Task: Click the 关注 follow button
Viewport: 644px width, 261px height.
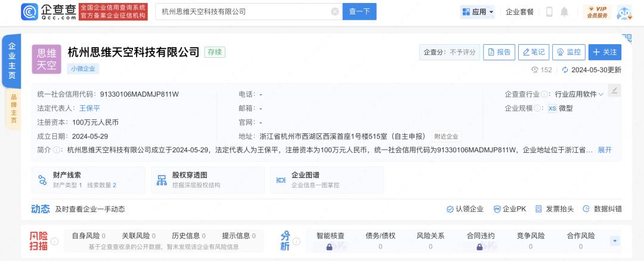Action: pos(605,52)
